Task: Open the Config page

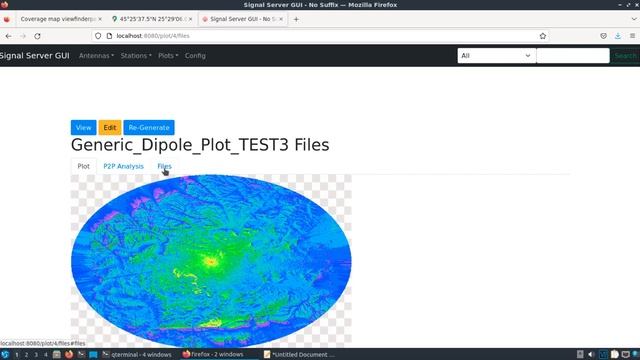Action: click(195, 56)
